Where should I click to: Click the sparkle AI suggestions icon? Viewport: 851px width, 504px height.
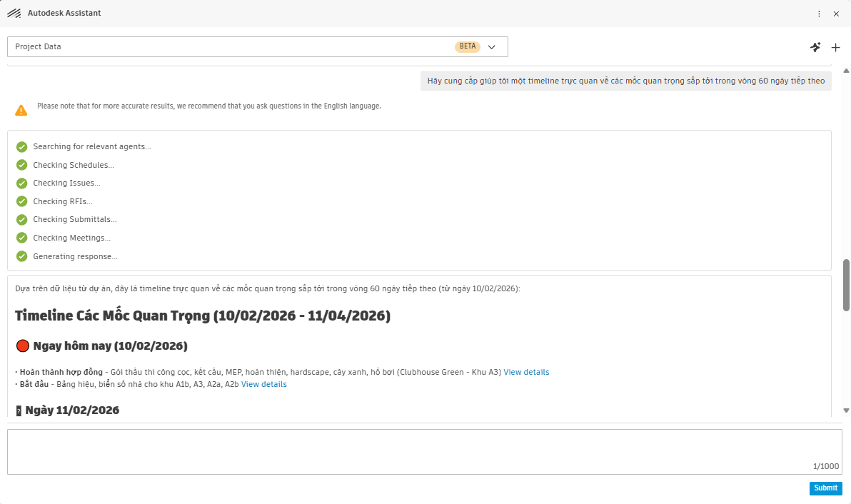coord(815,47)
